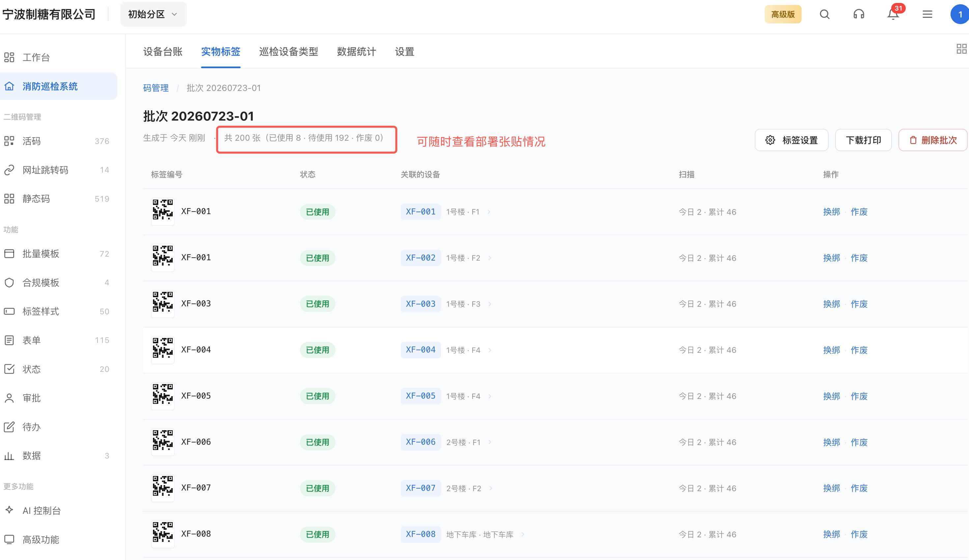Viewport: 969px width, 560px height.
Task: Open 标签样式 sidebar item
Action: click(x=58, y=311)
